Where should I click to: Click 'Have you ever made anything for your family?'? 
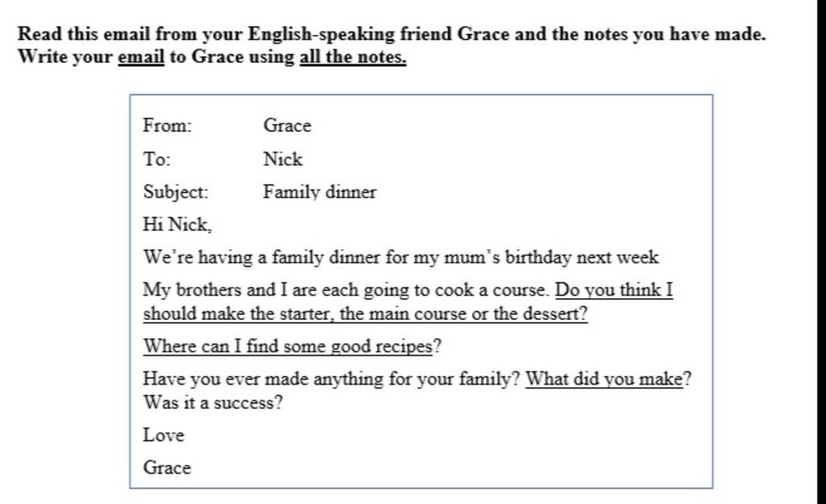[332, 379]
